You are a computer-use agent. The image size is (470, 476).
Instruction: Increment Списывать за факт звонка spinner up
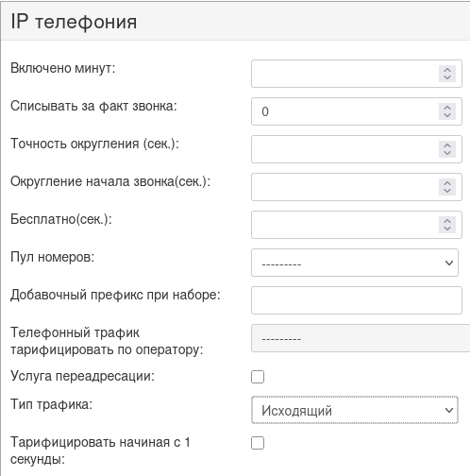[x=447, y=108]
